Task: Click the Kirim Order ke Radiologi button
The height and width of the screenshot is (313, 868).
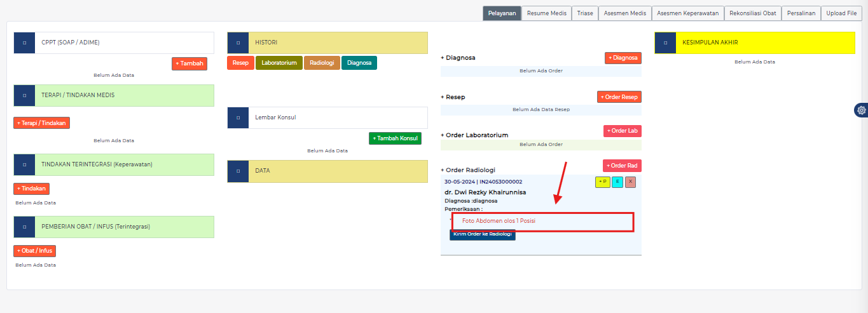Action: click(x=482, y=234)
